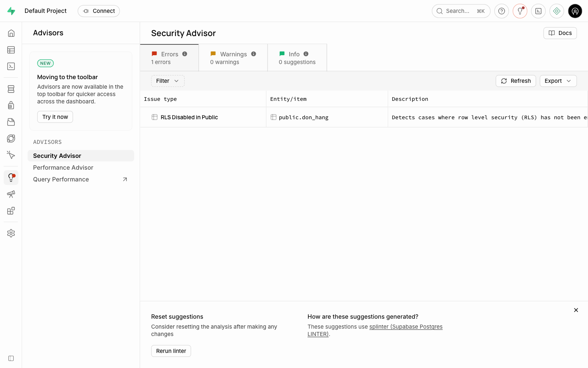Open the AI Assistant diamond icon
Image resolution: width=588 pixels, height=368 pixels.
tap(557, 11)
